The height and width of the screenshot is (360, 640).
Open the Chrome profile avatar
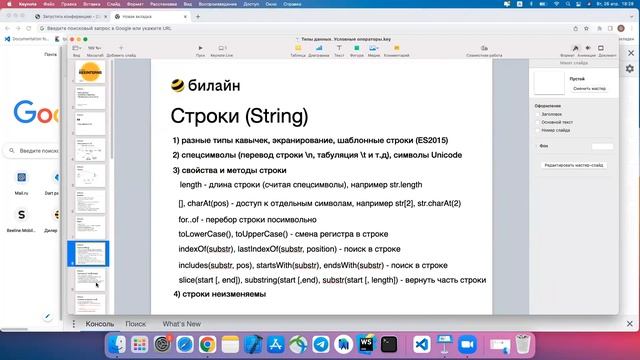[x=621, y=29]
